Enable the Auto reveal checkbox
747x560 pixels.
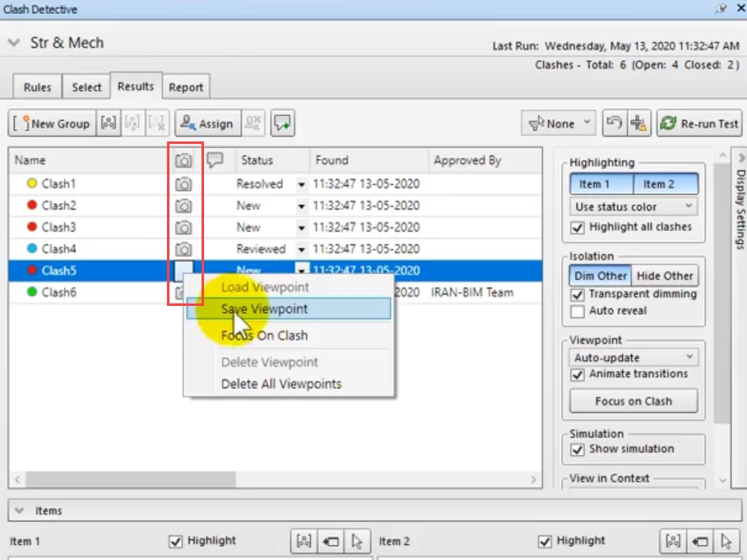point(578,311)
